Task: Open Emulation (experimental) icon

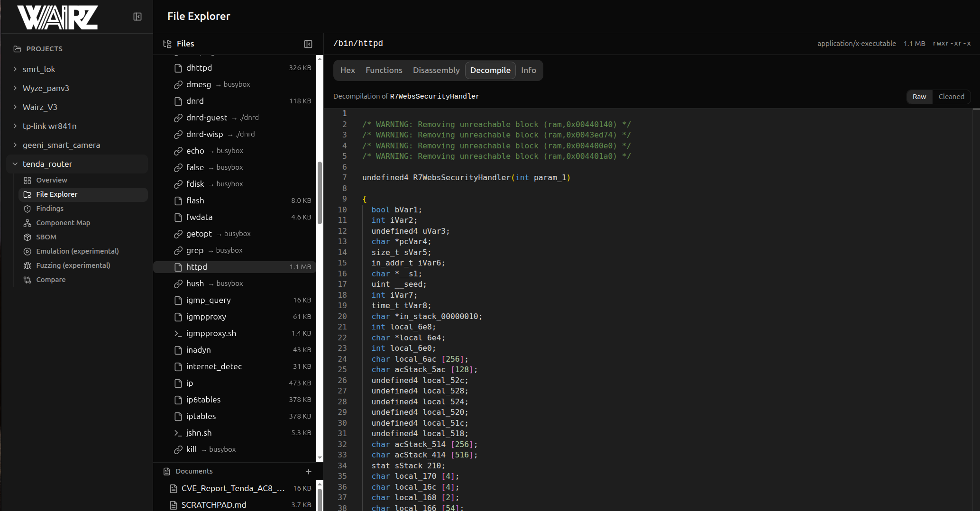Action: point(27,252)
